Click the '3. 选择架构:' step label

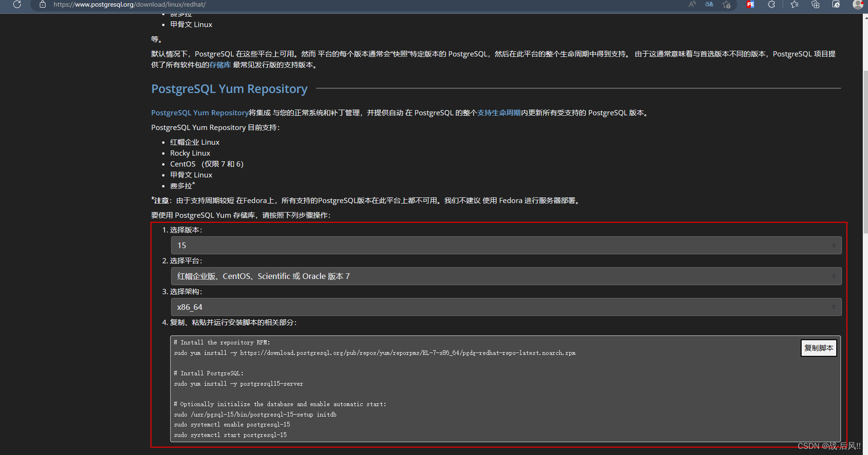[182, 292]
